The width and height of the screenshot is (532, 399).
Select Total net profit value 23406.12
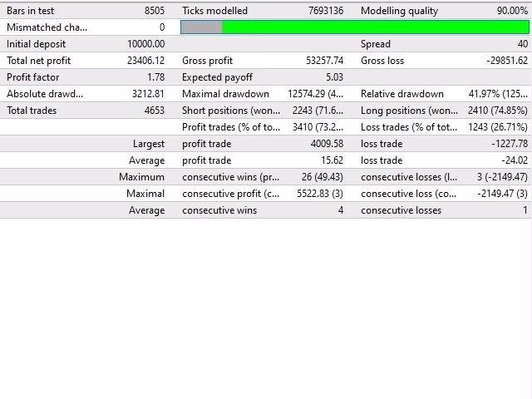146,61
